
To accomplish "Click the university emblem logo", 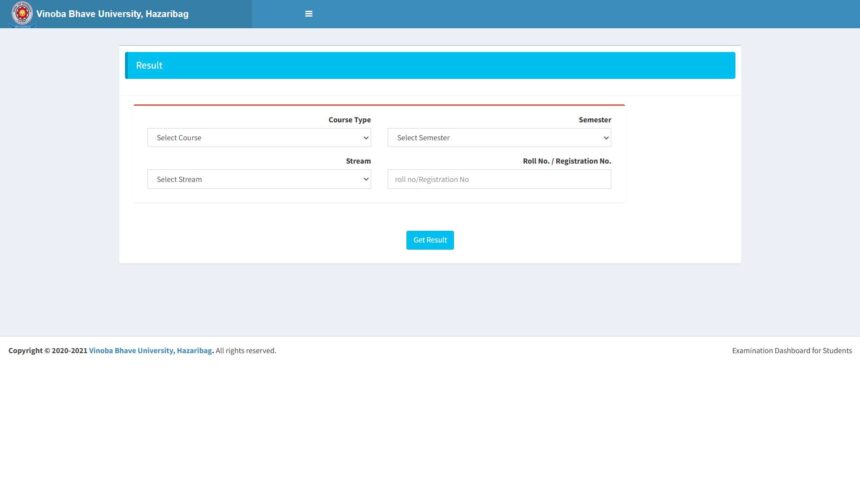I will click(x=21, y=14).
